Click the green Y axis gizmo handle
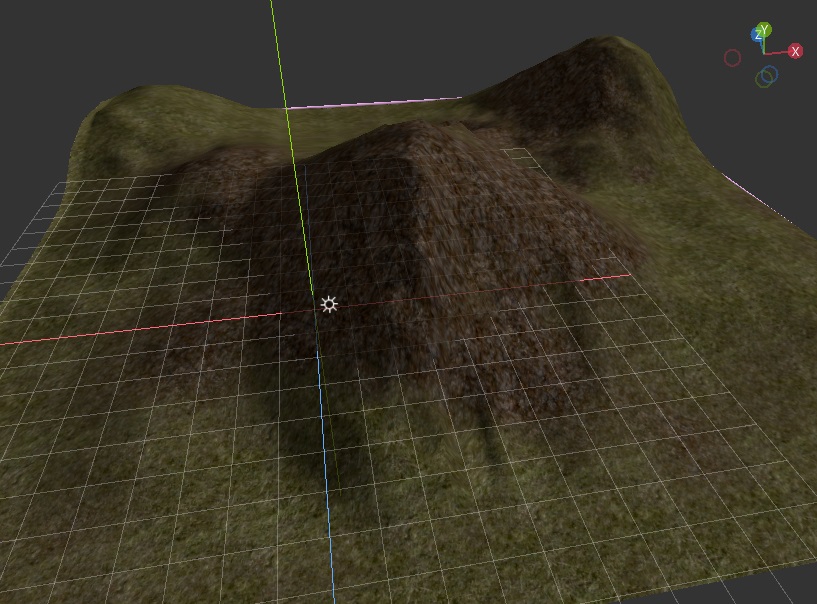This screenshot has height=604, width=817. pos(764,30)
